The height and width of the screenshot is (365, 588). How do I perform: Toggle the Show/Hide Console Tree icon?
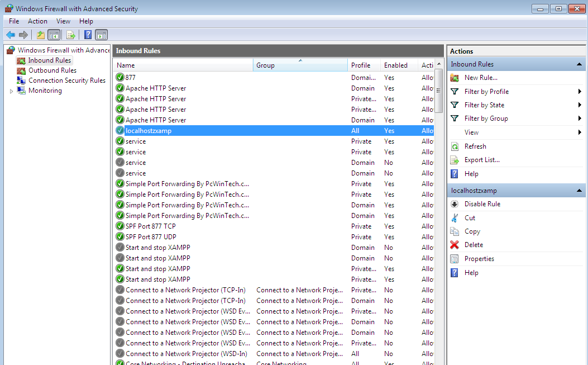click(54, 35)
